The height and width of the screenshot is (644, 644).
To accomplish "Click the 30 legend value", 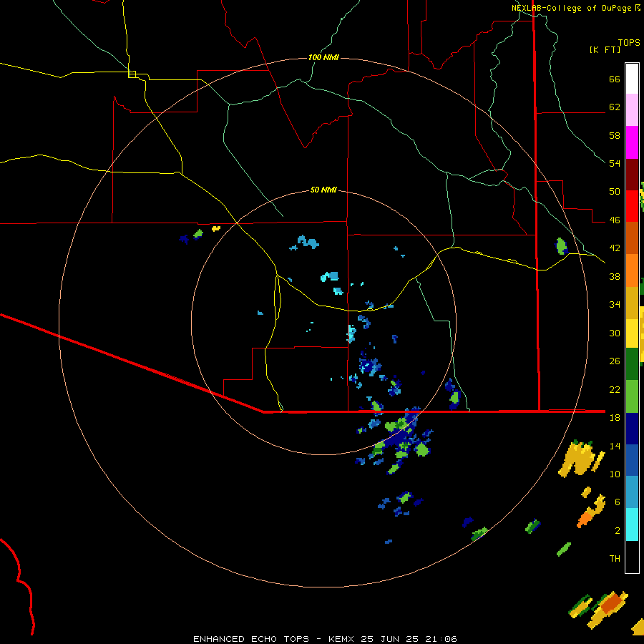I will pos(615,333).
